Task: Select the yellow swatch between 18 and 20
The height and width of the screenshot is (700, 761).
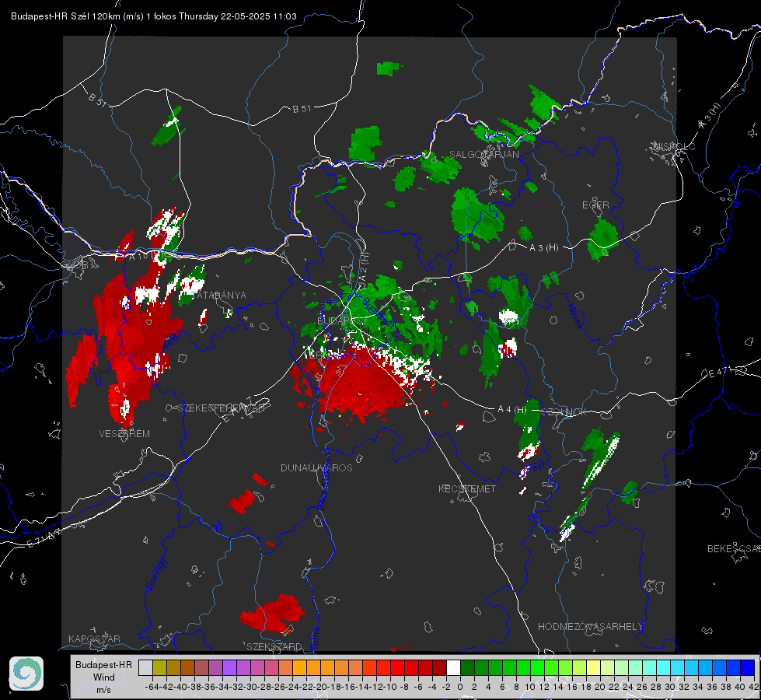Action: click(x=593, y=667)
